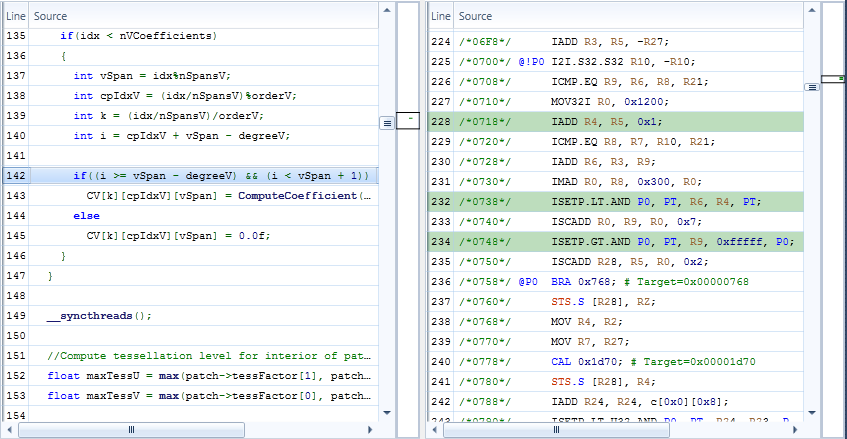Image resolution: width=847 pixels, height=439 pixels.
Task: Click the up arrow of the left pane's vertical scrollbar
Action: tap(387, 8)
